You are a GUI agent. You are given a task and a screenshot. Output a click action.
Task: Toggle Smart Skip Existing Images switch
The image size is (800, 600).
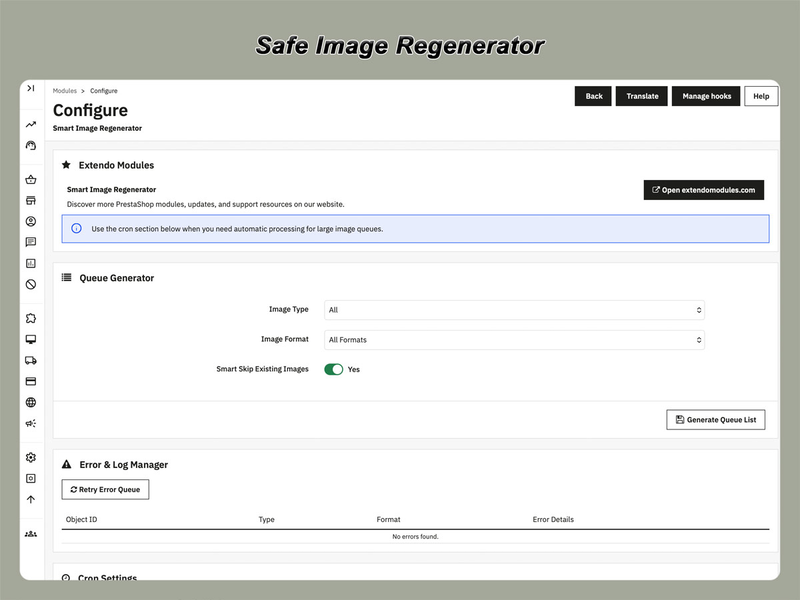334,369
